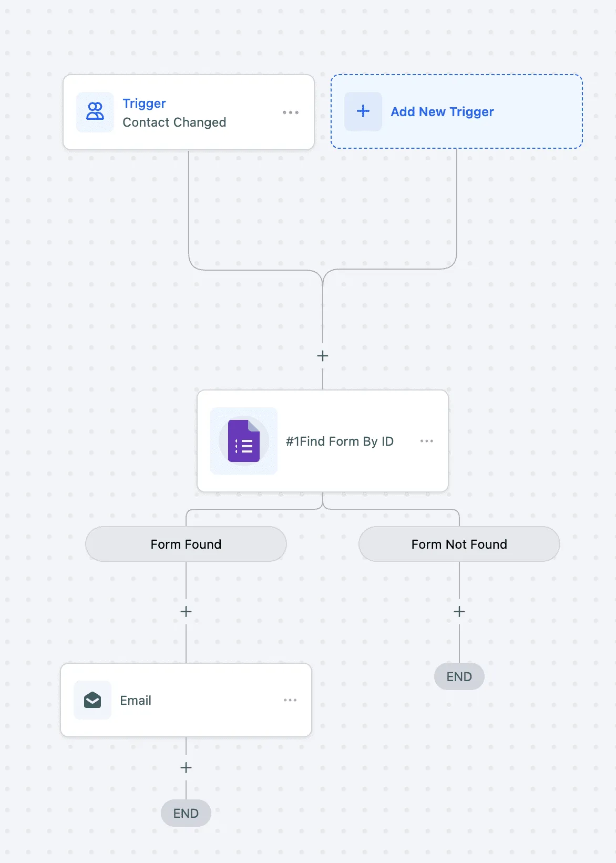Click the plus icon below the Email step

(186, 768)
